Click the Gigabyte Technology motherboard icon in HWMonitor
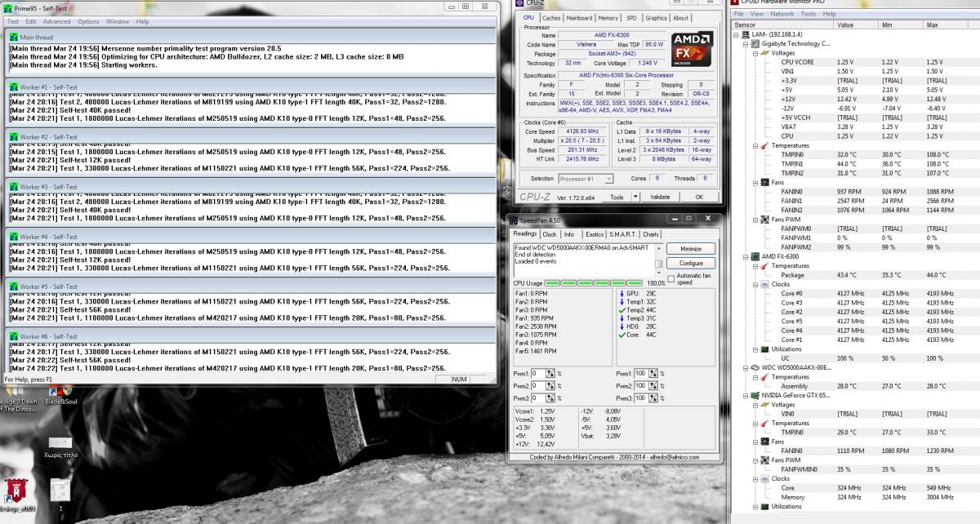Image resolution: width=980 pixels, height=524 pixels. (755, 43)
